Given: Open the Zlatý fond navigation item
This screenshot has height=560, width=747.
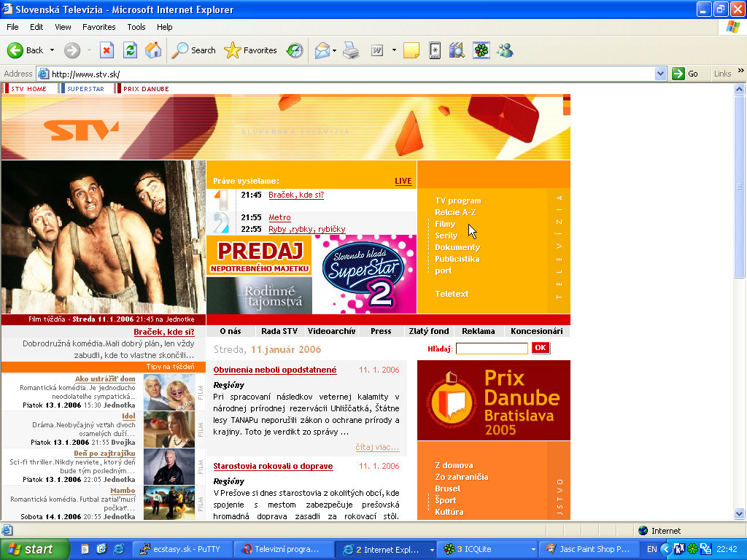Looking at the screenshot, I should [429, 332].
